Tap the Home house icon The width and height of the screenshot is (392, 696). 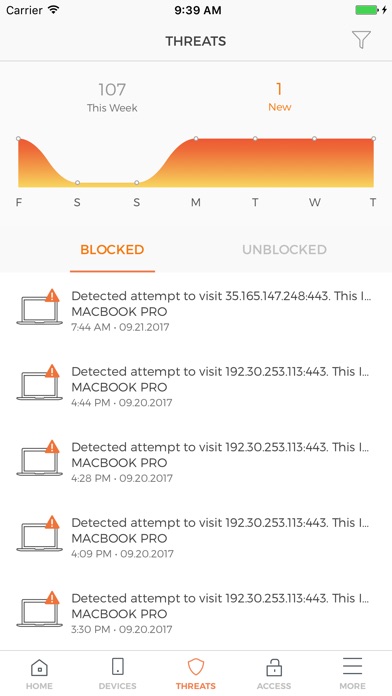coord(39,667)
